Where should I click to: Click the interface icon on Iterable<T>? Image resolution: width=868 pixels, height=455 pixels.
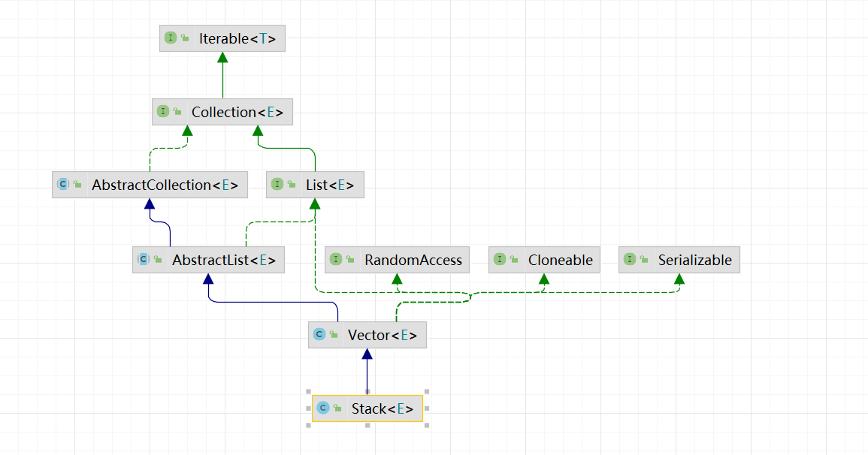[171, 38]
